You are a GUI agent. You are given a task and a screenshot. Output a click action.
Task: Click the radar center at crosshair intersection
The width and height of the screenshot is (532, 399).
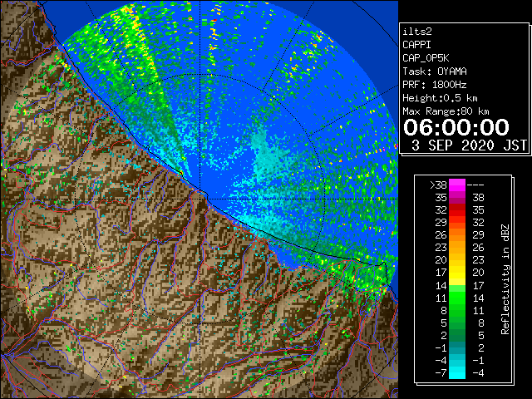[x=199, y=199]
